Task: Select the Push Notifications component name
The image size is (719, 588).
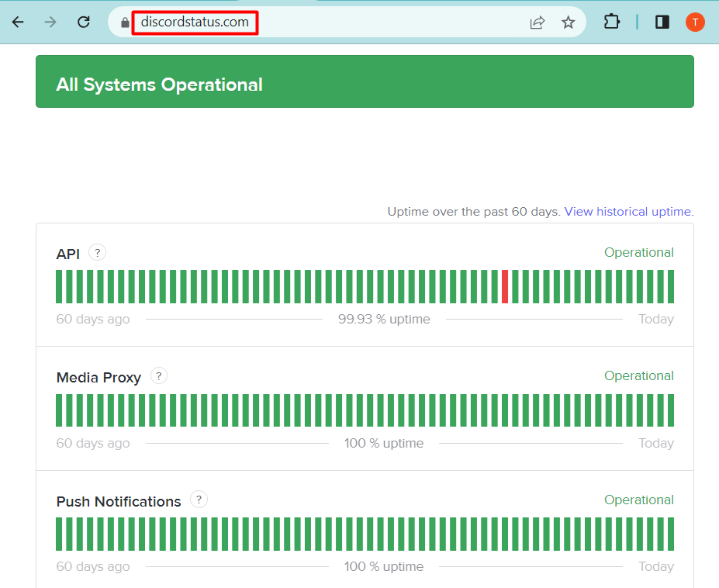Action: click(119, 501)
